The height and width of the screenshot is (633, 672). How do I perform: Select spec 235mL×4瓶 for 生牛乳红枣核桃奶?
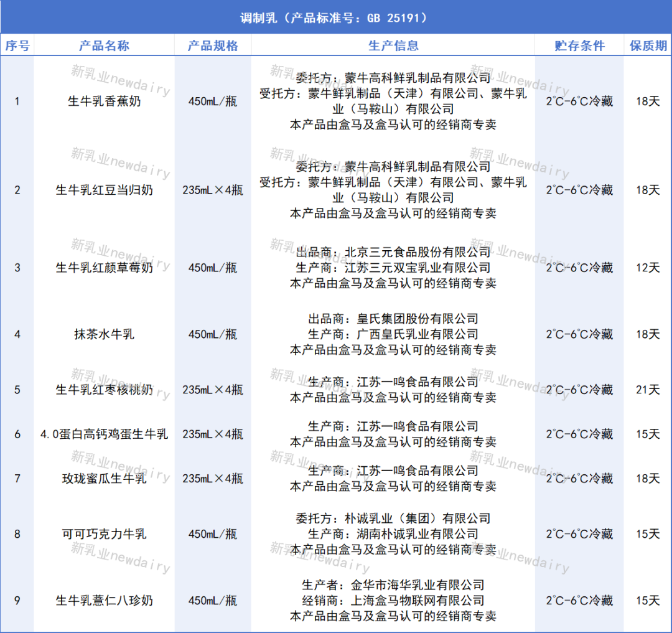point(213,390)
